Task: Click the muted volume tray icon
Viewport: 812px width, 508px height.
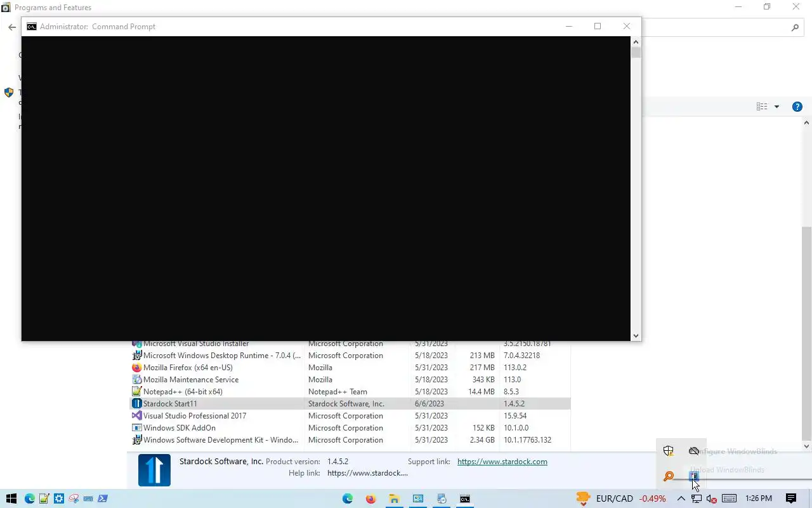Action: point(711,498)
